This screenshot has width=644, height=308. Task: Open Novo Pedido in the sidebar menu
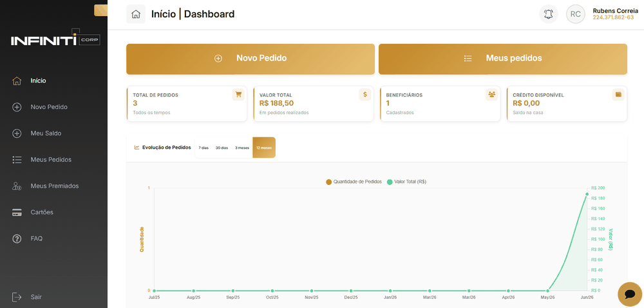(49, 107)
